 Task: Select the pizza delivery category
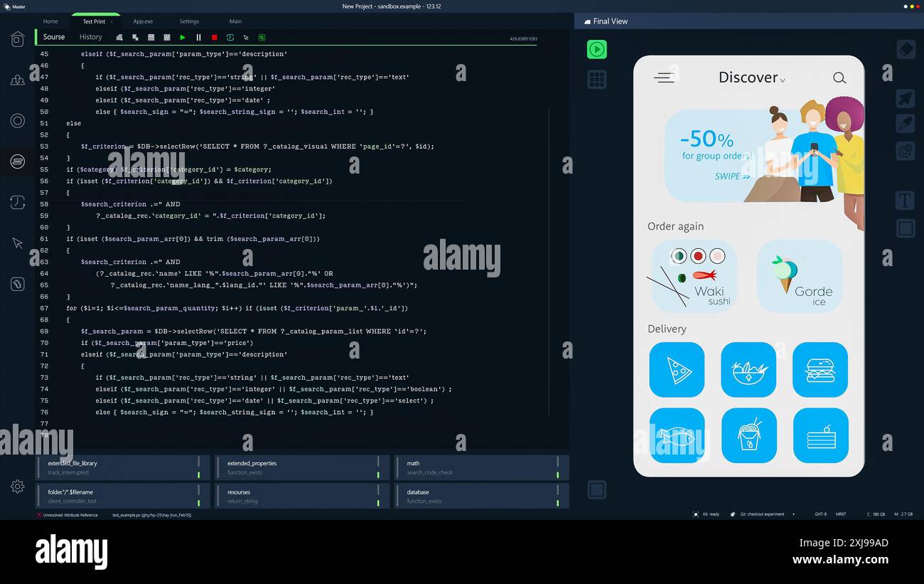677,370
